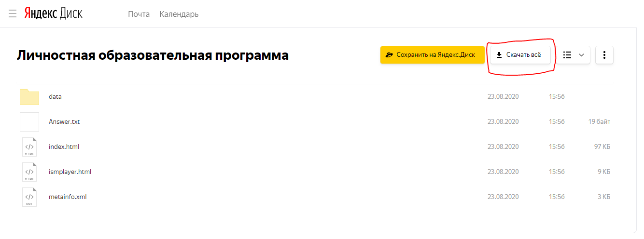Click the Яндекс Диск logo

point(54,13)
